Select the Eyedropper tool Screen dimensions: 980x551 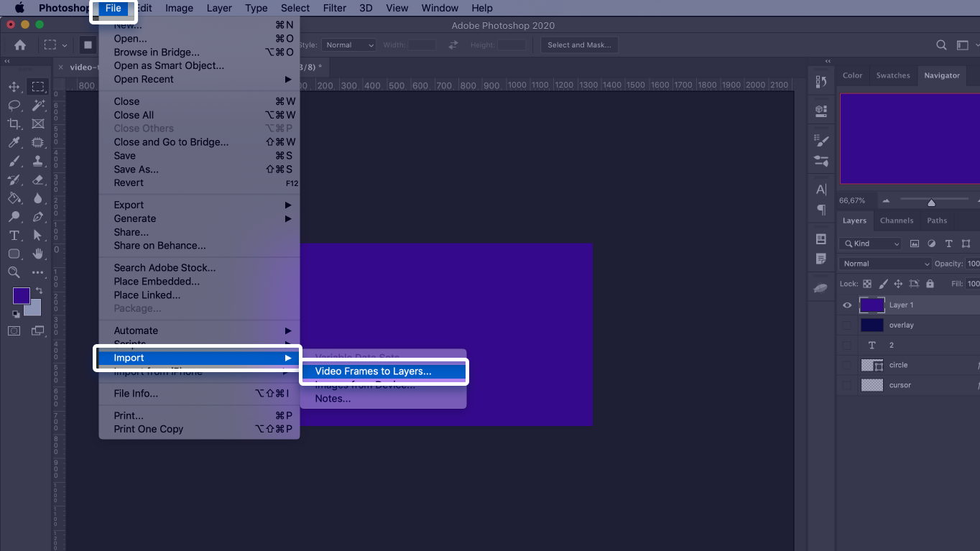click(14, 142)
